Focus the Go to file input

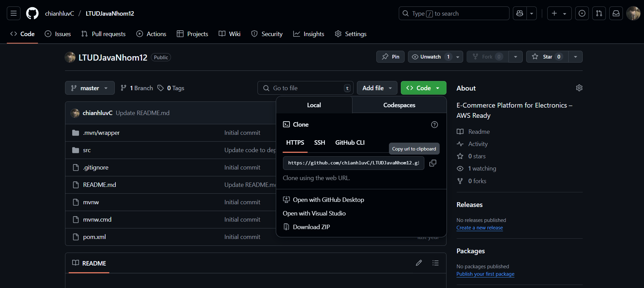coord(305,88)
